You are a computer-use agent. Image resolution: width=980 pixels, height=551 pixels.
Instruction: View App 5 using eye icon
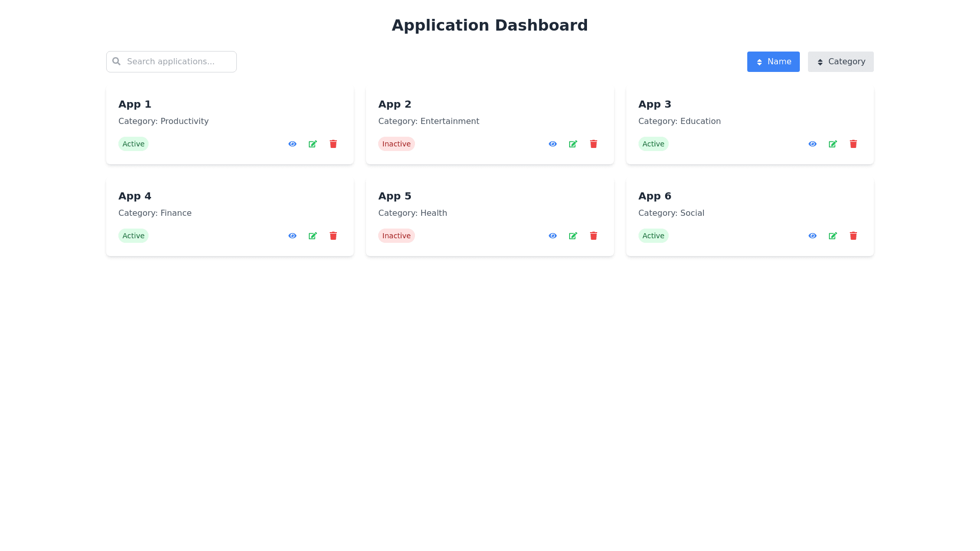(552, 236)
